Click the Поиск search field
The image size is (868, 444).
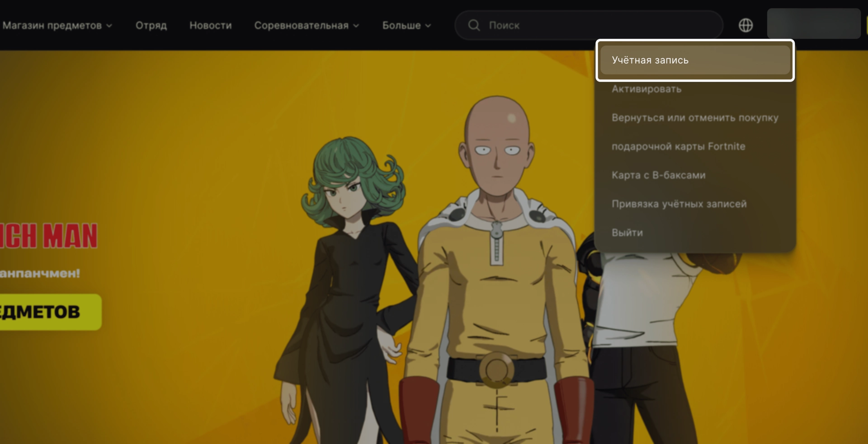[x=597, y=26]
